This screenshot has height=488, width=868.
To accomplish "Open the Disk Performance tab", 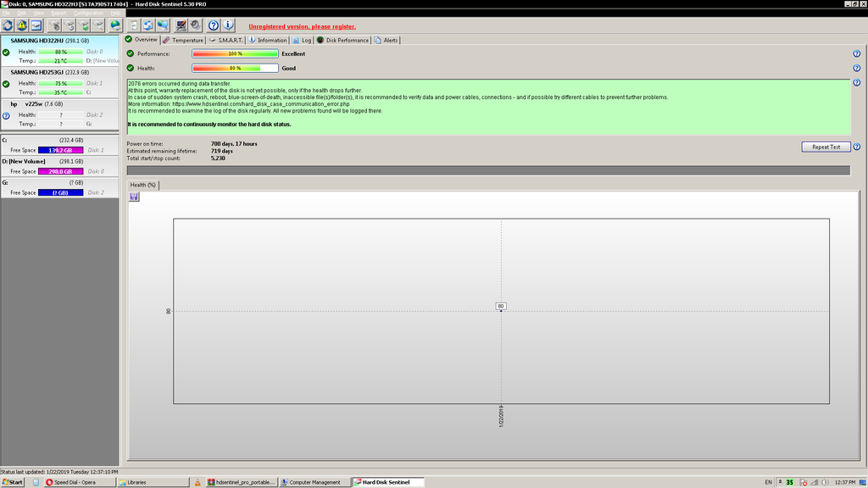I will [x=342, y=40].
